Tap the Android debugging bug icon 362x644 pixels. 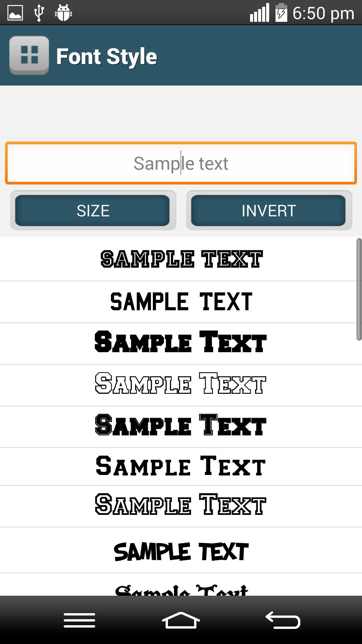point(63,13)
